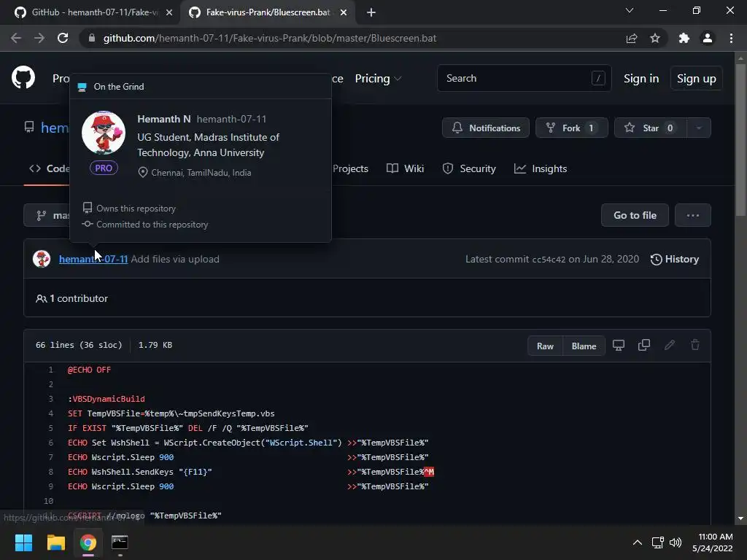Click 'On the Grind' status text
The width and height of the screenshot is (747, 560).
(119, 87)
